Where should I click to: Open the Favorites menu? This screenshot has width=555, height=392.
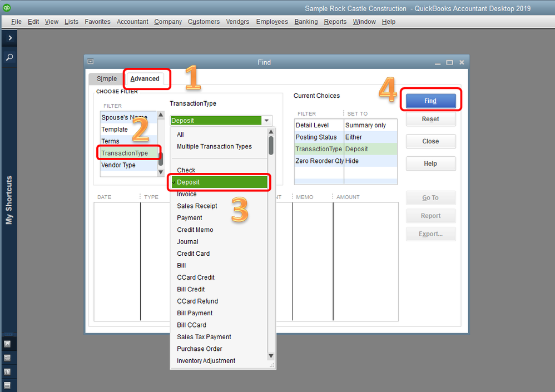coord(98,22)
